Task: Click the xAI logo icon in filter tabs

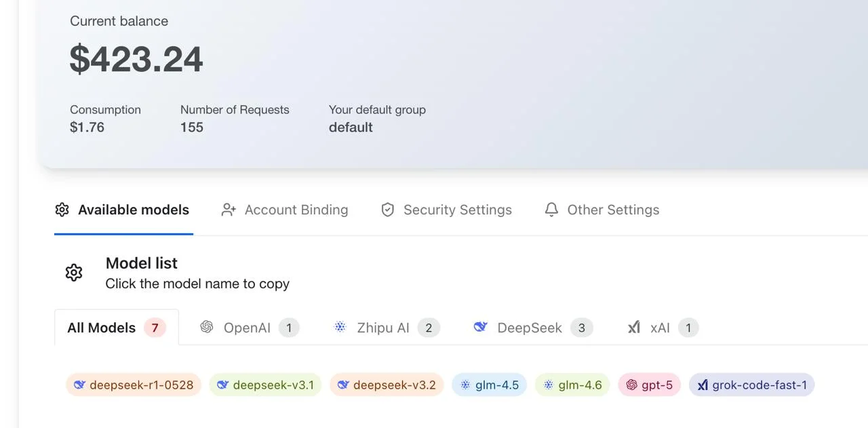Action: 634,328
